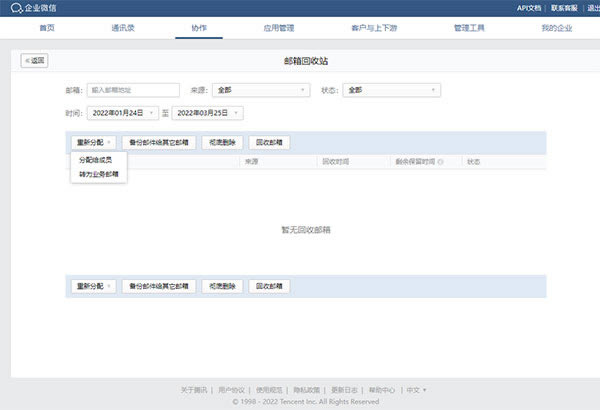The image size is (600, 410).
Task: Open the 隐私政策 footer link
Action: pos(307,390)
